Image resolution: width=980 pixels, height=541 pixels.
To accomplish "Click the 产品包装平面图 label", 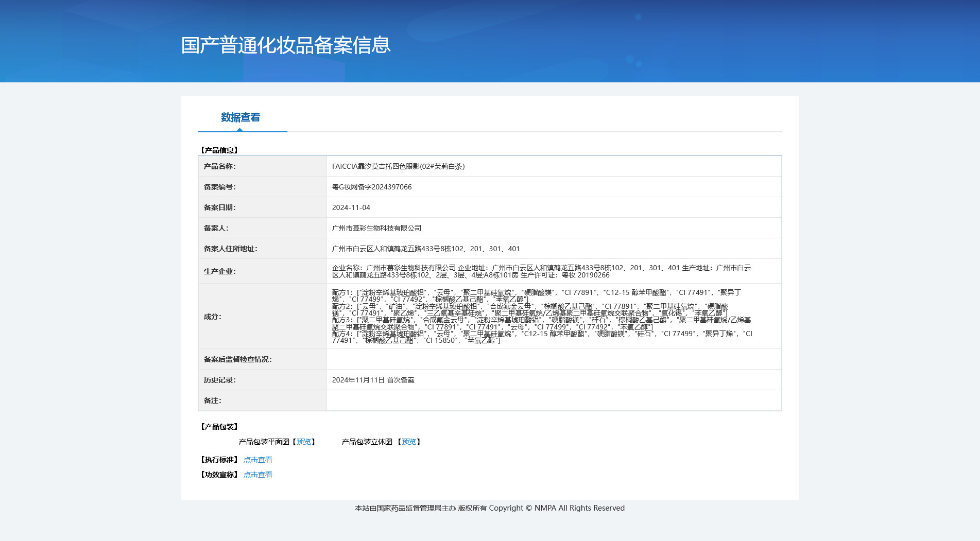I will click(264, 442).
